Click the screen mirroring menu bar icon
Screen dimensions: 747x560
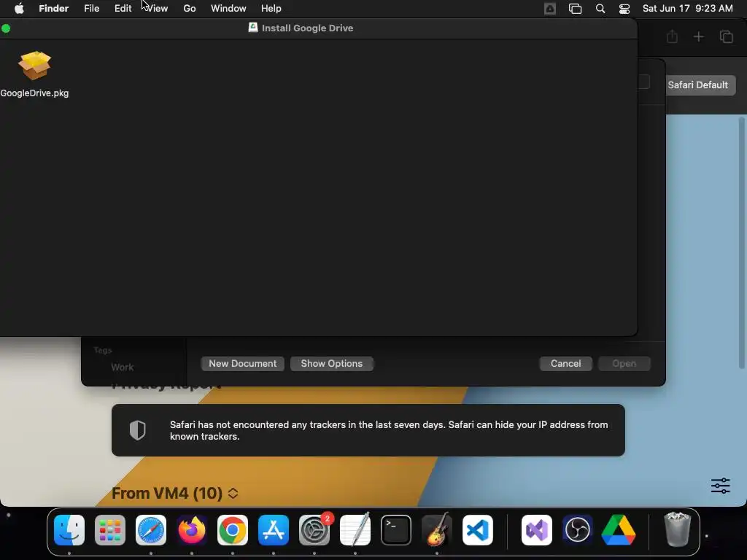[575, 9]
